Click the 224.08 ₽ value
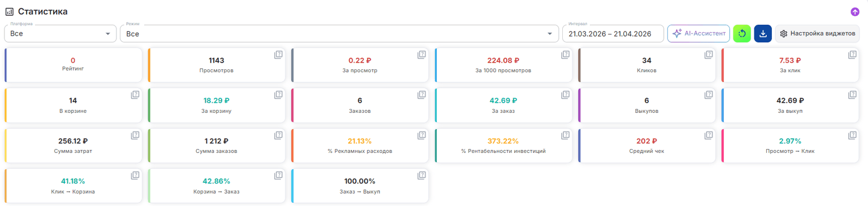 [504, 60]
